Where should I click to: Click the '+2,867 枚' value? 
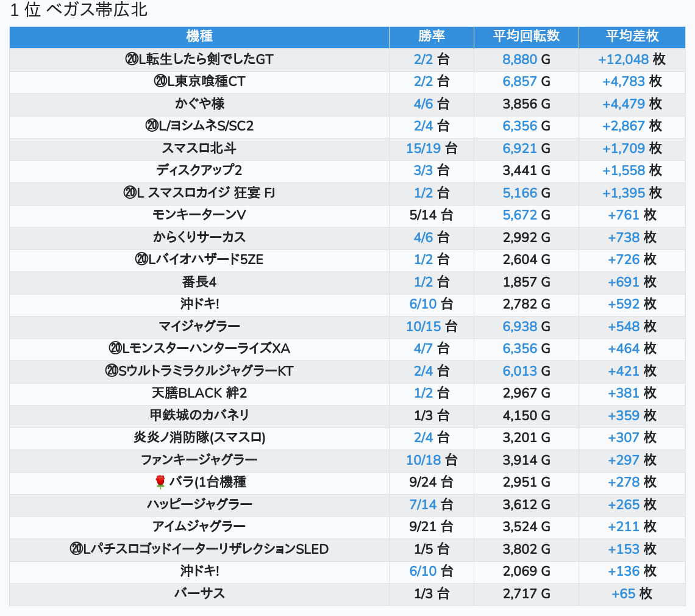coord(632,126)
